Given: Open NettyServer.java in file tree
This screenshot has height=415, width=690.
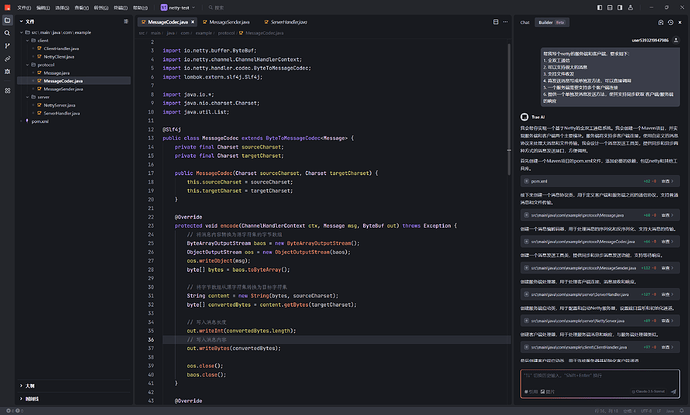Looking at the screenshot, I should [x=59, y=105].
